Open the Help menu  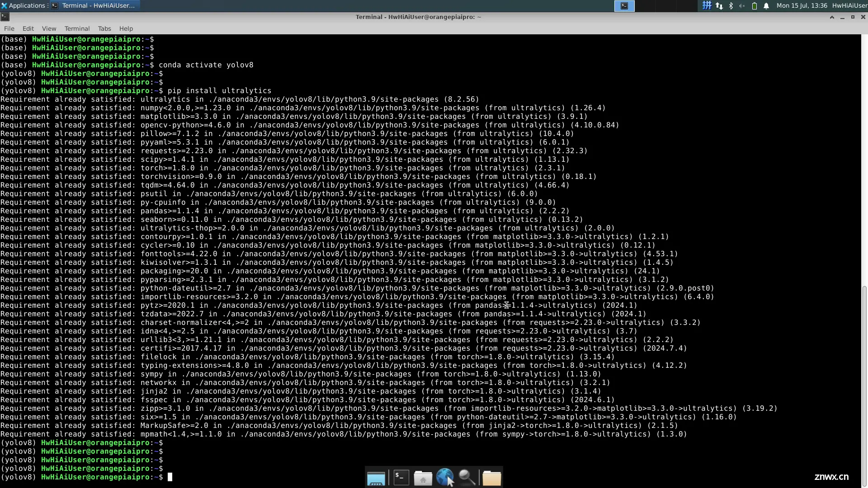[x=126, y=28]
